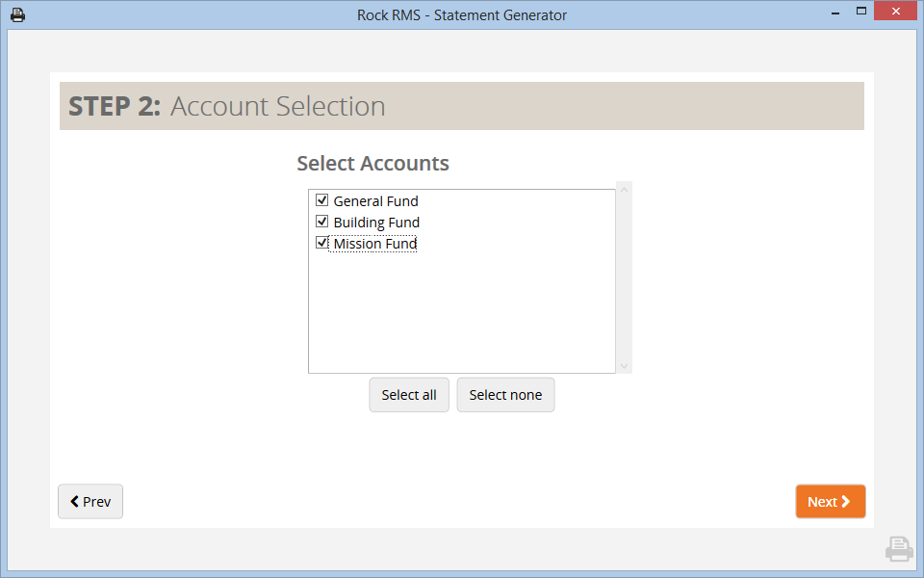Viewport: 924px width, 578px height.
Task: Click the Step 2 Account Selection header
Action: point(461,106)
